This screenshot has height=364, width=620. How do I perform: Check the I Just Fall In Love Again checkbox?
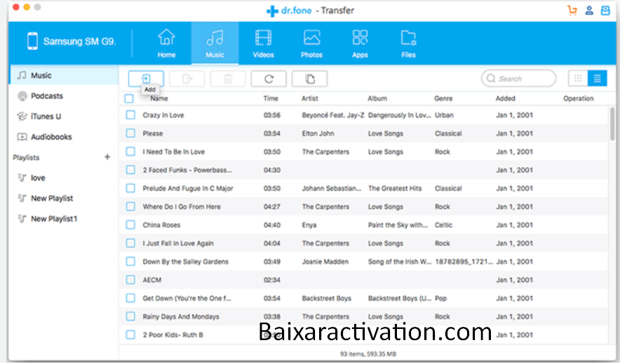click(130, 243)
